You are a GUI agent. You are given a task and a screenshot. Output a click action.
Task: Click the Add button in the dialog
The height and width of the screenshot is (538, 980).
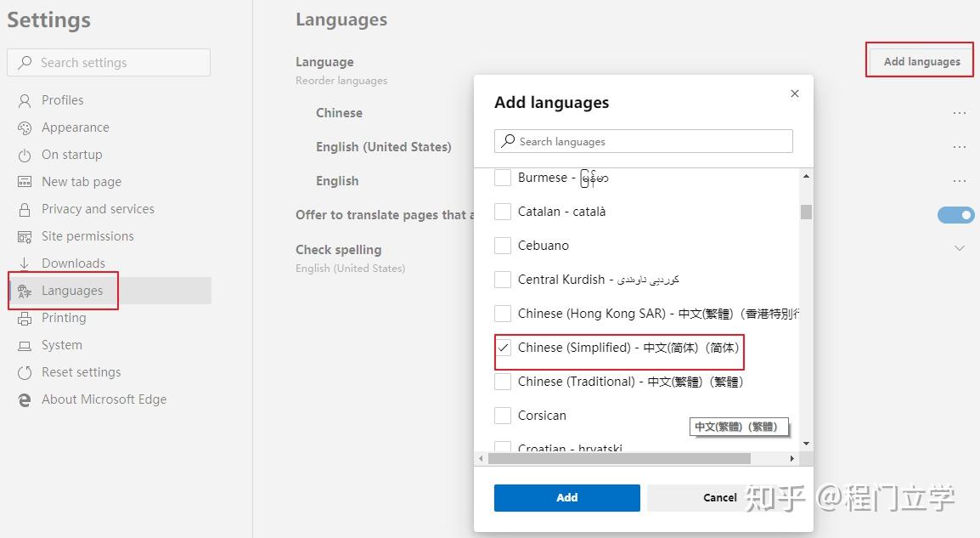pyautogui.click(x=566, y=498)
